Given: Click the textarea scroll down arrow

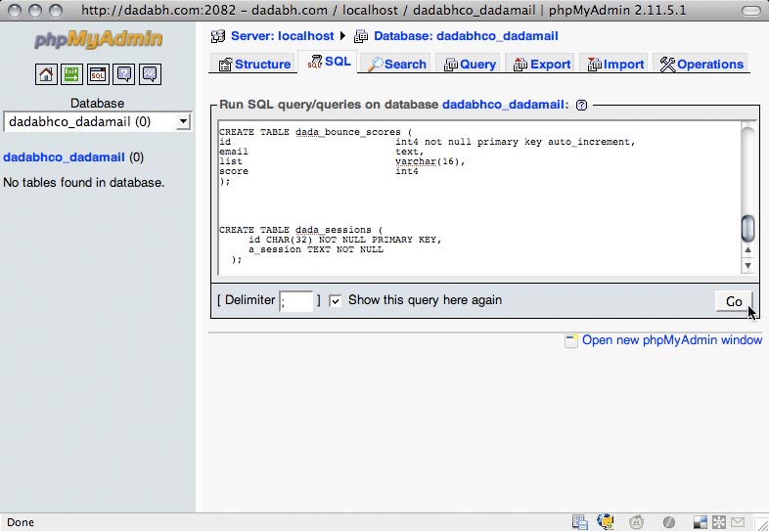Looking at the screenshot, I should click(x=747, y=266).
